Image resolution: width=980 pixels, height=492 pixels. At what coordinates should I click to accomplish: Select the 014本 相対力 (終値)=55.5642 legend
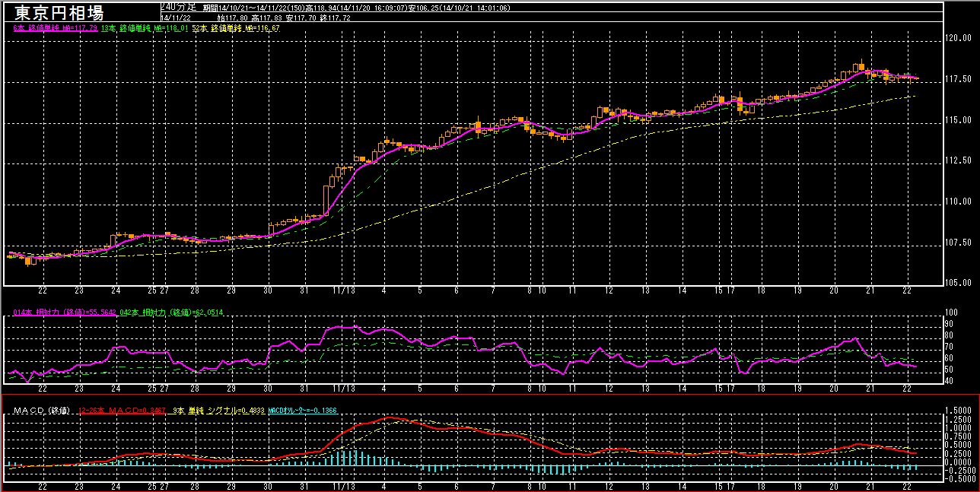click(65, 313)
